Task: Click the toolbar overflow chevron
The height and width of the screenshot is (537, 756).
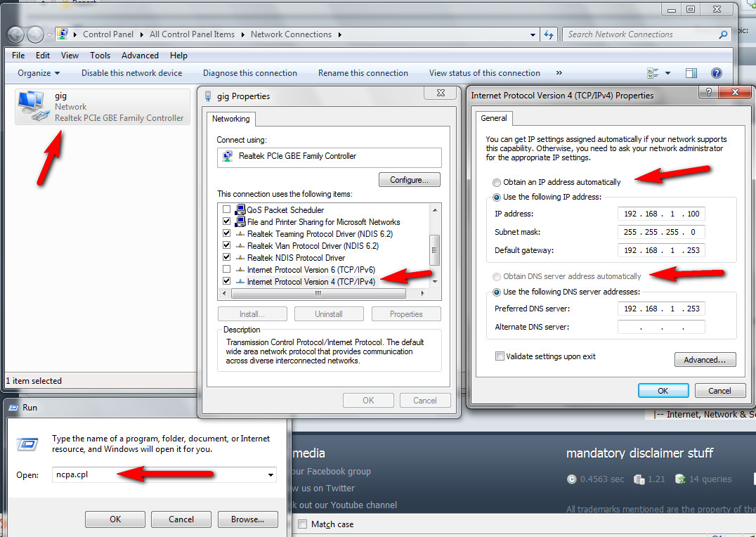Action: point(558,72)
